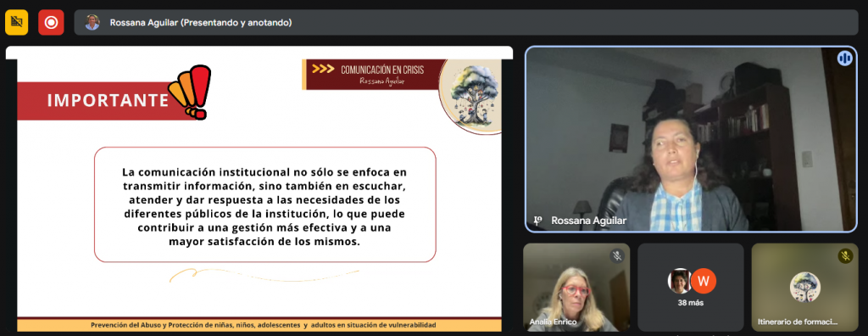Click the tree avatar in the Itinerario tile

point(805,287)
